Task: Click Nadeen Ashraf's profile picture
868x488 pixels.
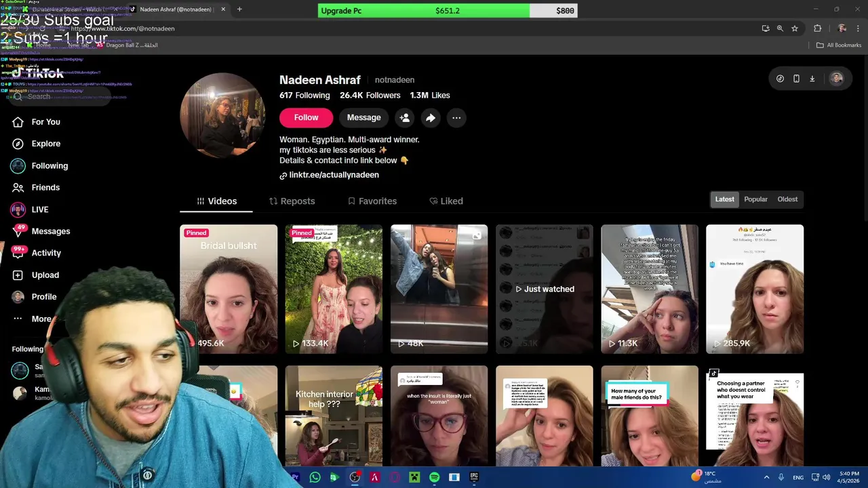Action: click(222, 115)
